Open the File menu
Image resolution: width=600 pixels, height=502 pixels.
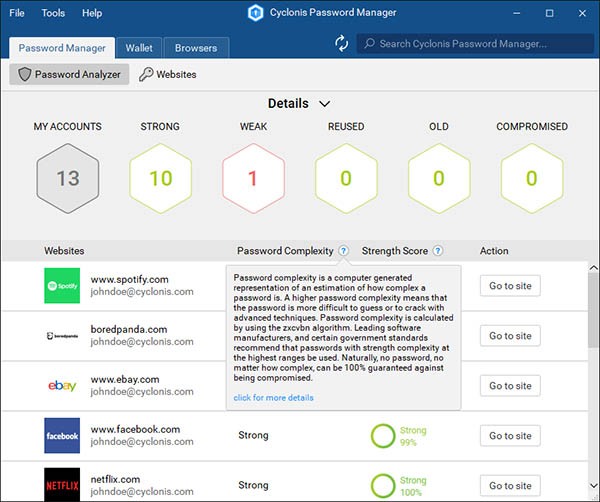17,13
